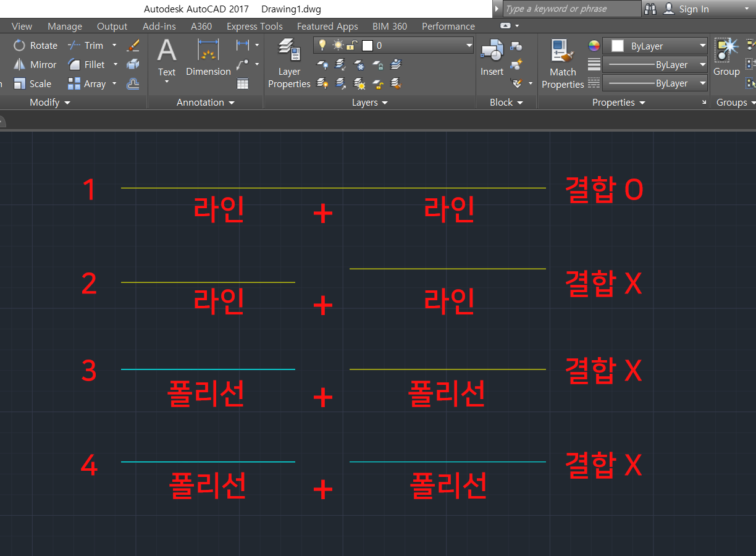The image size is (756, 556).
Task: Select the Array tool
Action: tap(87, 83)
